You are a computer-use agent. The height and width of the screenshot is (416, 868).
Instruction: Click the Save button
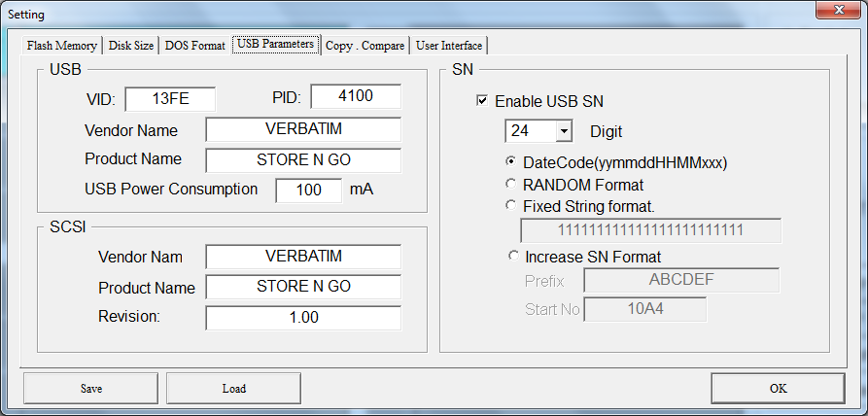(x=90, y=389)
